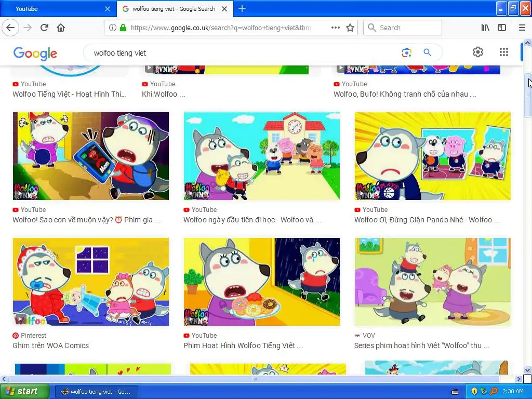Open 'Wolfoo Tiếng Việt - Hoạt Hình Thi...' result
Viewport: 532px width, 399px height.
coord(69,94)
